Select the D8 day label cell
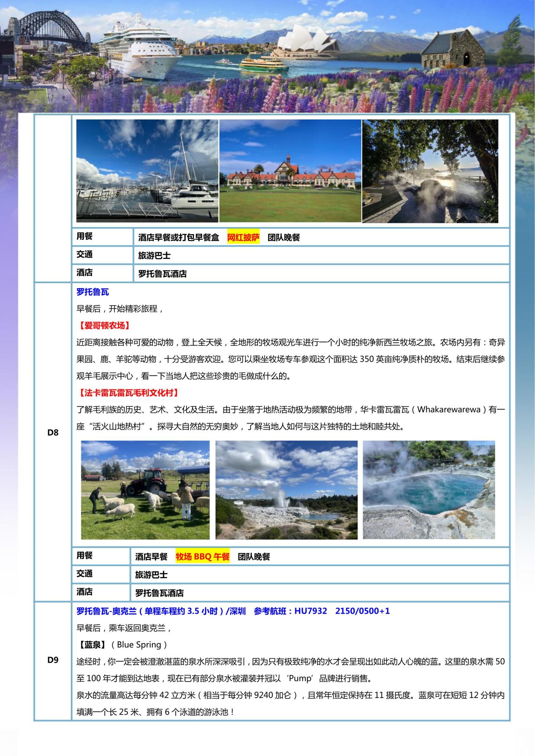Screen dimensions: 535x756 tap(53, 433)
